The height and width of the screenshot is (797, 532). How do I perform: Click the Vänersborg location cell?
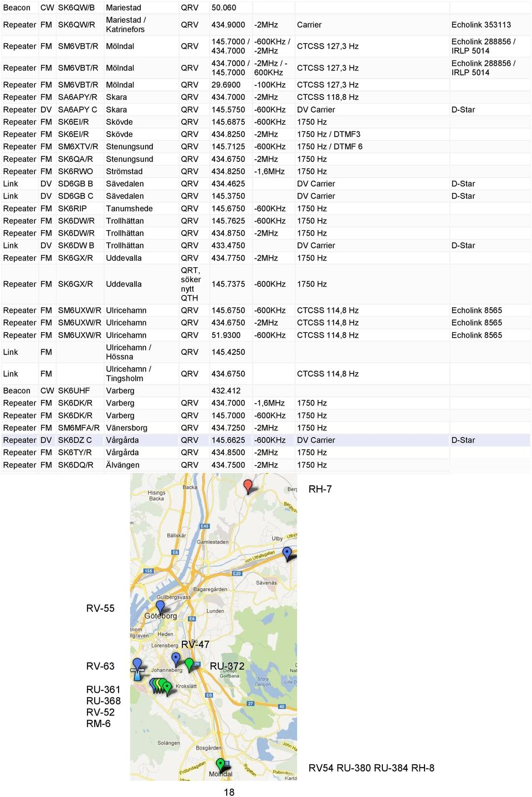(x=126, y=428)
